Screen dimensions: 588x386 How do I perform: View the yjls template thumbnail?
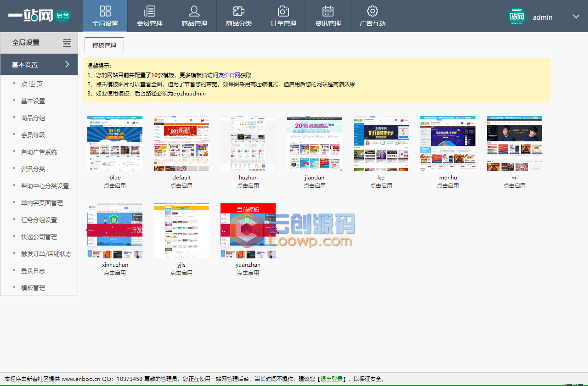(x=181, y=231)
